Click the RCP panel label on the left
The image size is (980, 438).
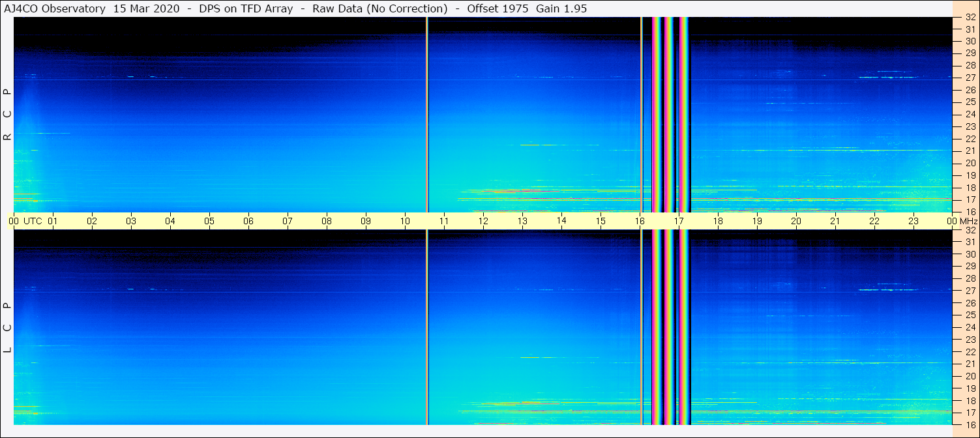(x=8, y=114)
